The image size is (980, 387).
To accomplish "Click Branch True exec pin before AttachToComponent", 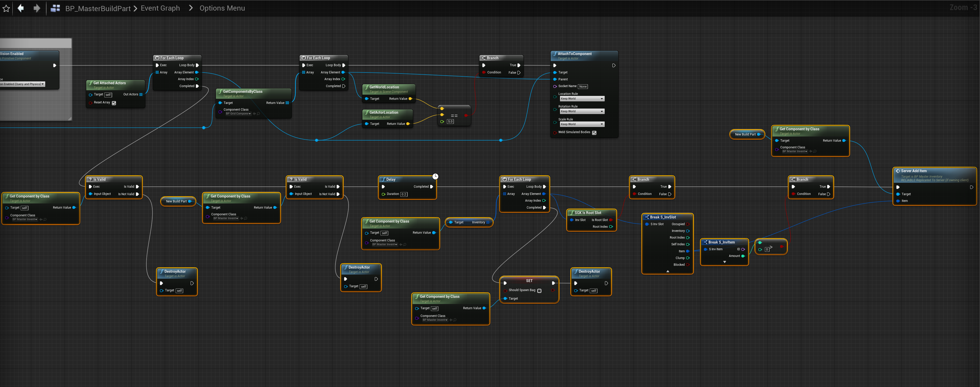I will (x=519, y=65).
